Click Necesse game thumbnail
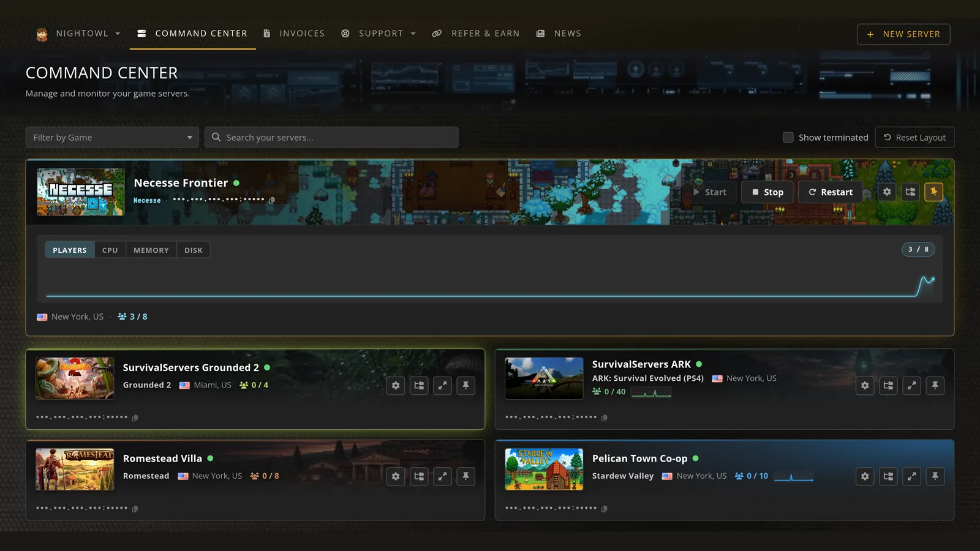This screenshot has height=551, width=980. pos(80,192)
